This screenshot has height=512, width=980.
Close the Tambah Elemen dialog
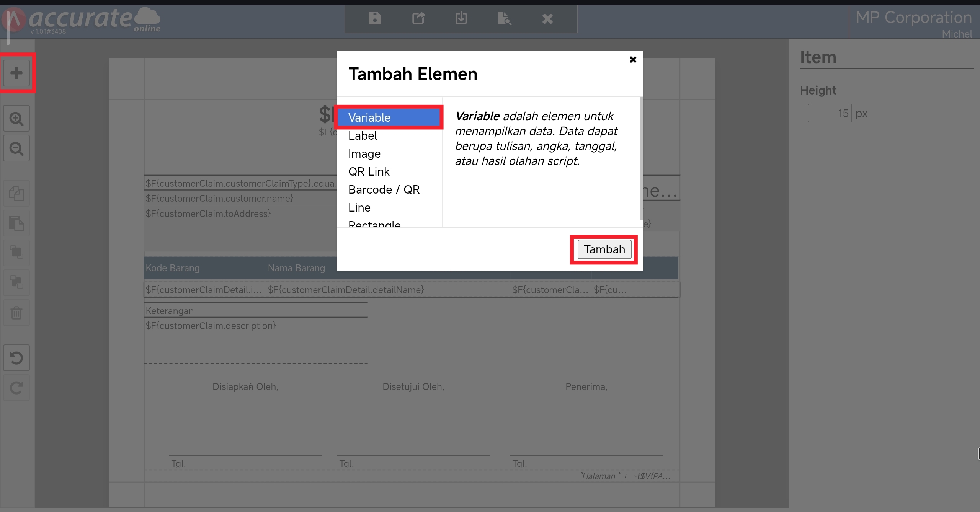[633, 60]
